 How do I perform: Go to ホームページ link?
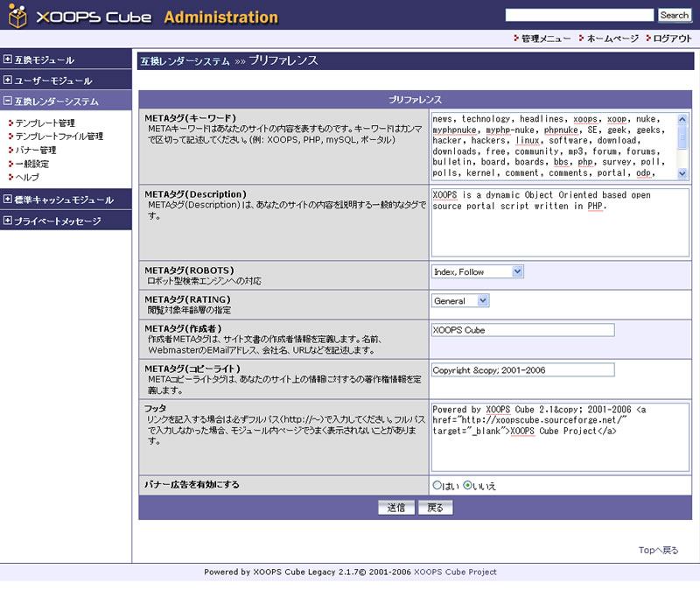(612, 39)
